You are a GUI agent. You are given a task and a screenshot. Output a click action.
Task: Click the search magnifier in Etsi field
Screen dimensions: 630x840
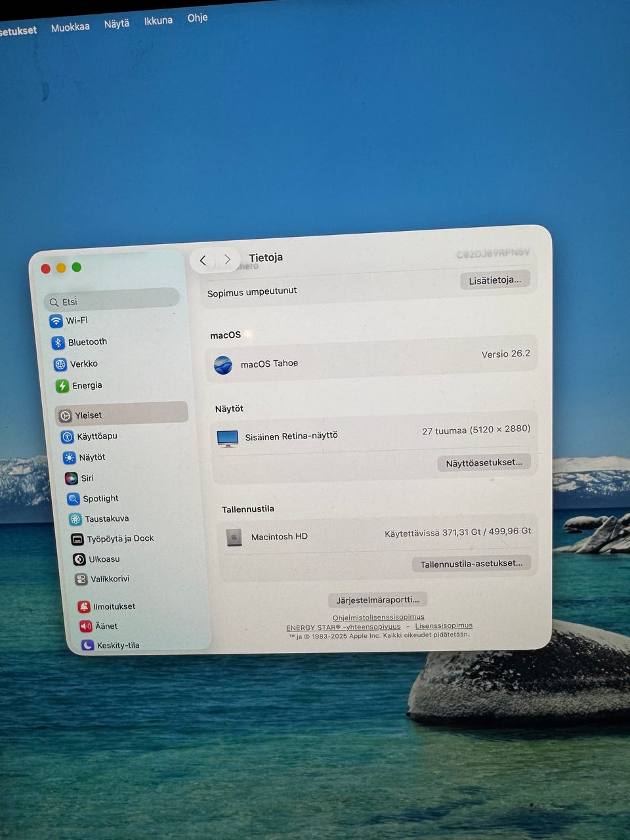tap(54, 303)
